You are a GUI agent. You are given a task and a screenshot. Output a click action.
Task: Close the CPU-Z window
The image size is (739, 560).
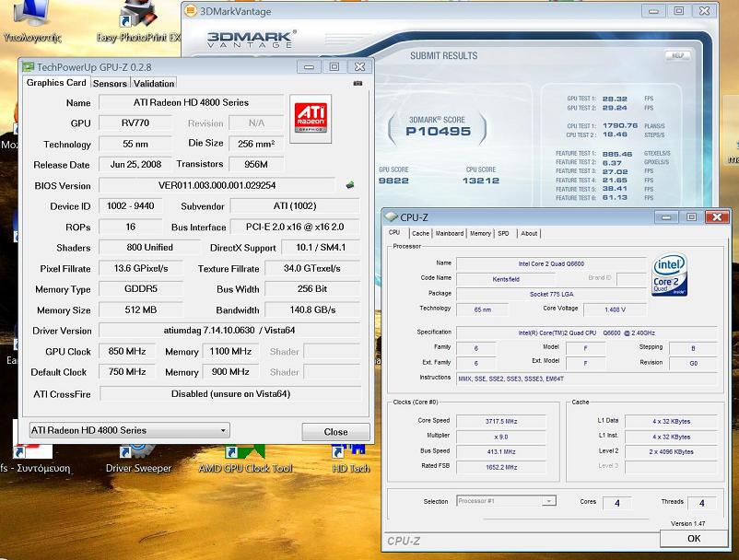point(717,216)
